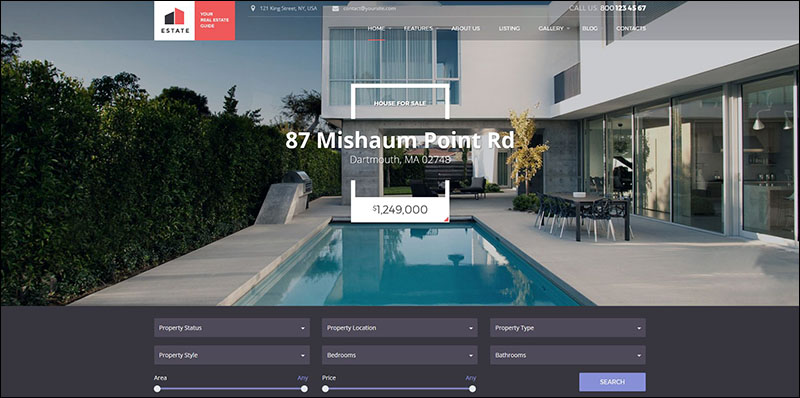The width and height of the screenshot is (800, 398).
Task: Expand the Property Style dropdown
Action: pyautogui.click(x=232, y=355)
